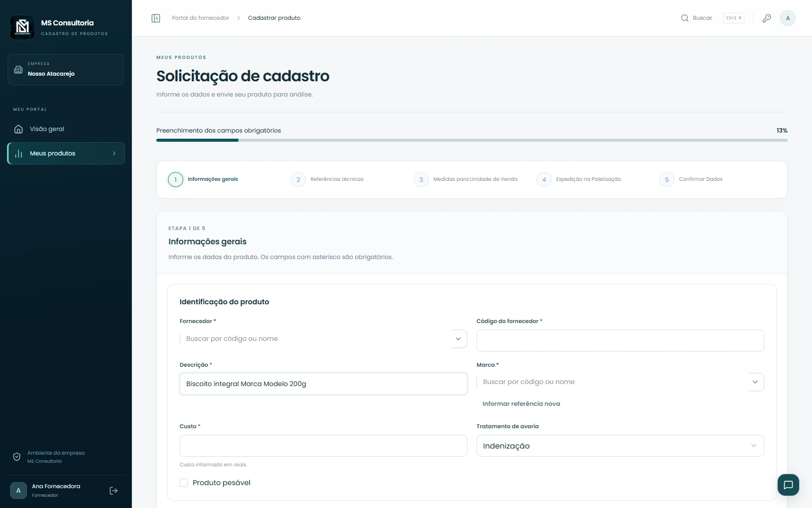Click the MS Consultoria logo

point(22,27)
